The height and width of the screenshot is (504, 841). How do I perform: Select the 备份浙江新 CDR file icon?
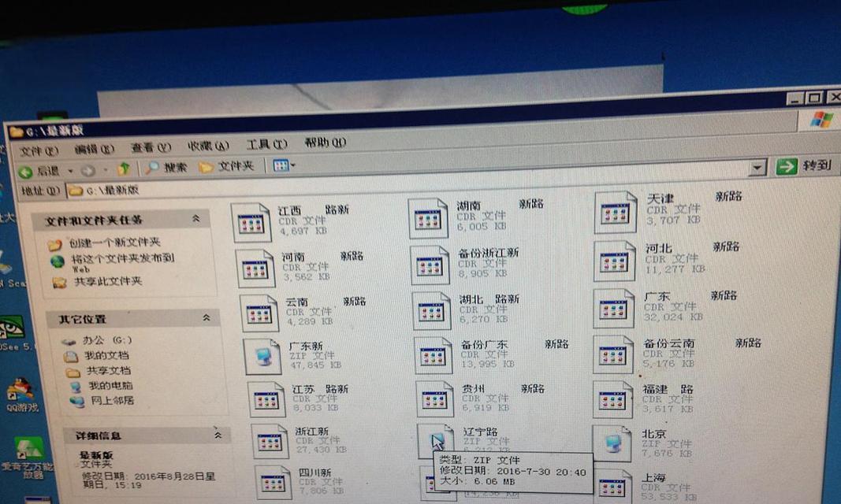(430, 265)
